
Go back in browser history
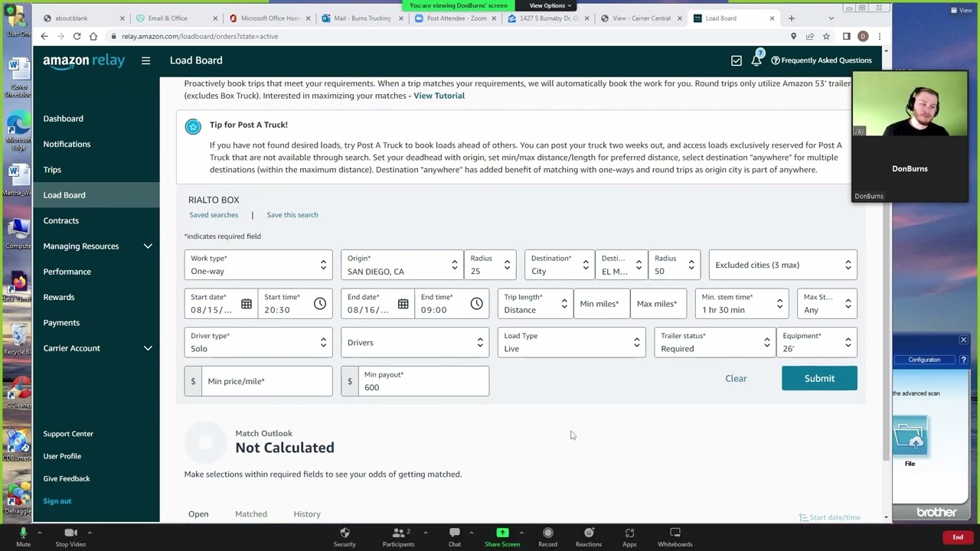(44, 36)
